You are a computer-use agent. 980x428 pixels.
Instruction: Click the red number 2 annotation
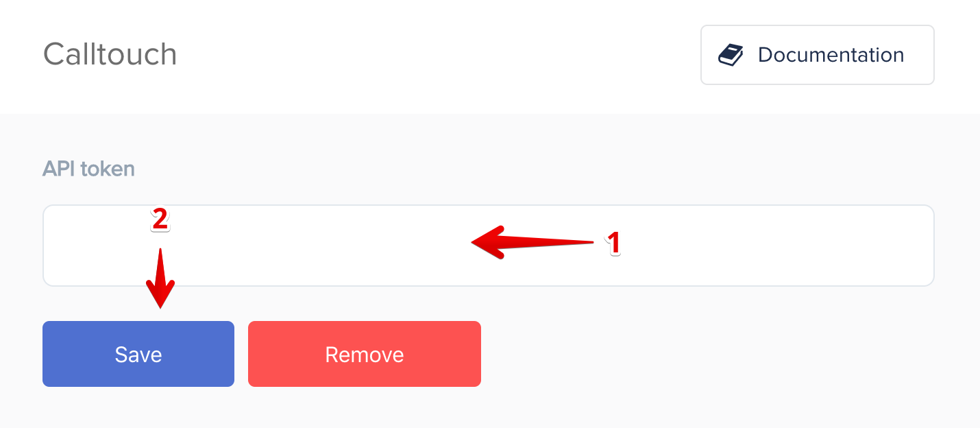(159, 219)
